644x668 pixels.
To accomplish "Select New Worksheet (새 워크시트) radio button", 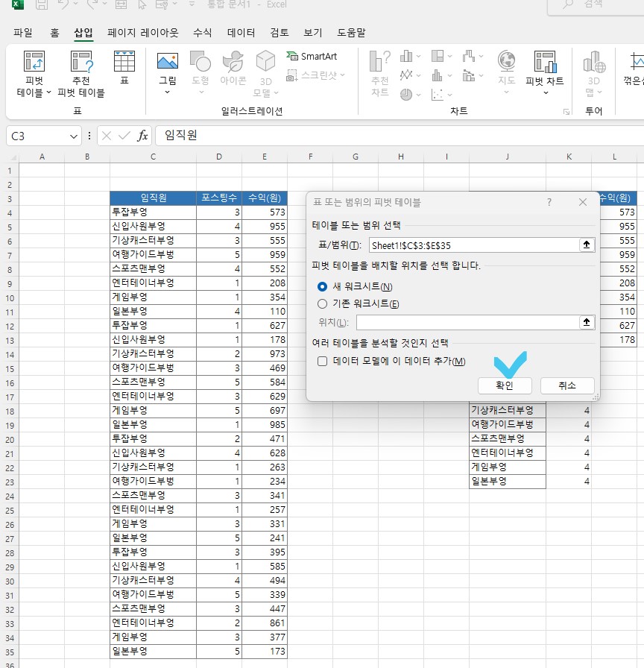I will (x=323, y=287).
